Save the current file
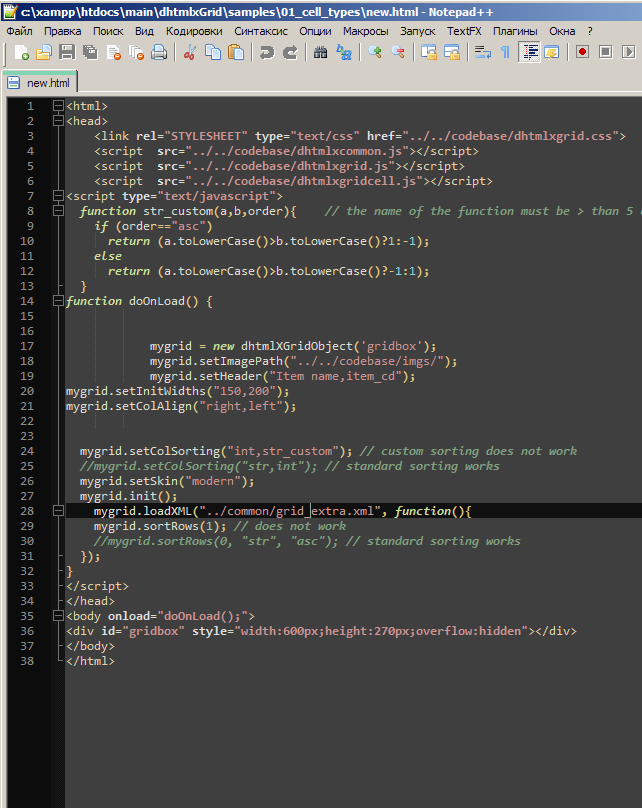Image resolution: width=642 pixels, height=808 pixels. point(67,52)
